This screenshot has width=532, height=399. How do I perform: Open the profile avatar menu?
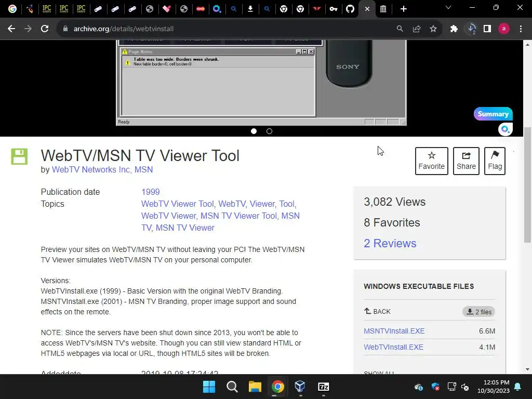point(504,29)
